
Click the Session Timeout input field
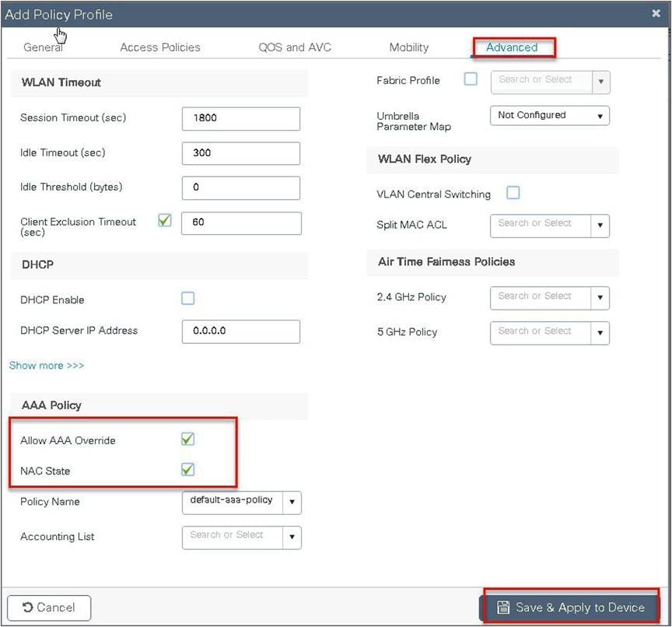[240, 118]
